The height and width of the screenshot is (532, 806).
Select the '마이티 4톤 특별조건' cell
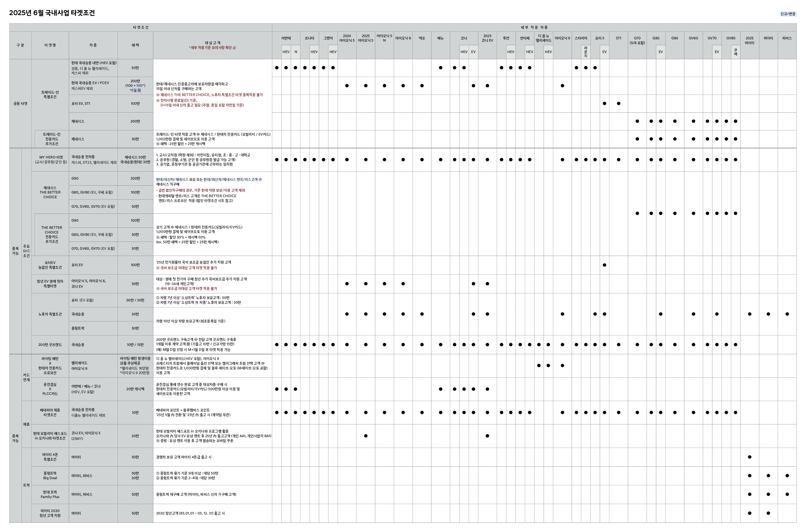[x=50, y=457]
